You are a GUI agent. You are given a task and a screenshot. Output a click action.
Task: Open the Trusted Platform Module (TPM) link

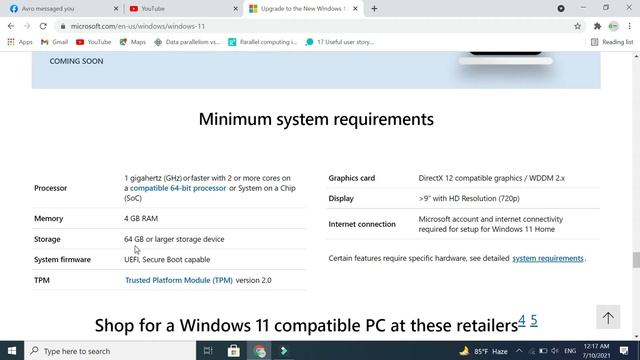(x=179, y=280)
